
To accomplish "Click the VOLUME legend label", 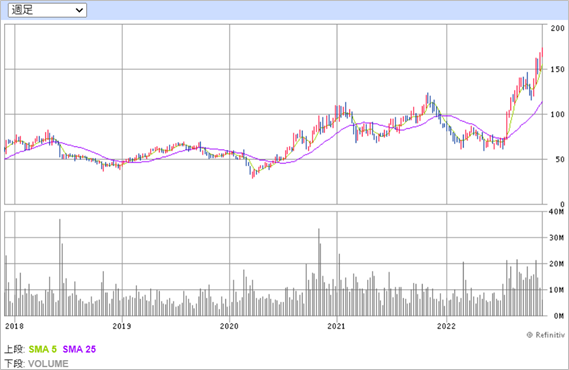I will point(48,363).
